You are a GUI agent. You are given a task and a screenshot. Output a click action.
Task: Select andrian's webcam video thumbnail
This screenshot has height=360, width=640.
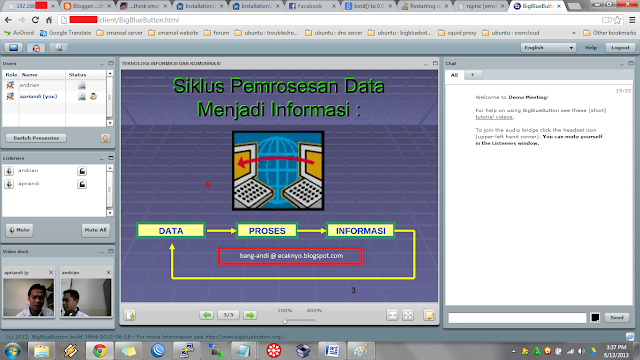pyautogui.click(x=86, y=298)
